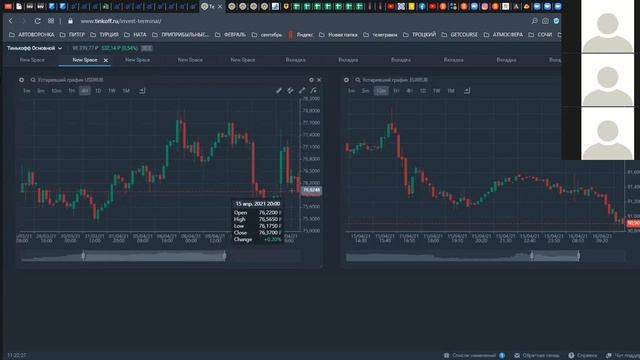Switch left chart to 1W timeframe

tap(111, 91)
